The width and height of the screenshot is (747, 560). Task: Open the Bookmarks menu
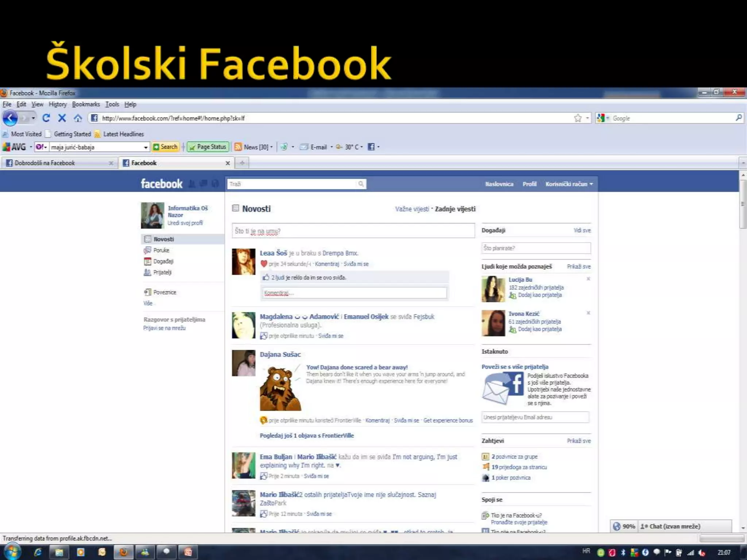(x=86, y=104)
